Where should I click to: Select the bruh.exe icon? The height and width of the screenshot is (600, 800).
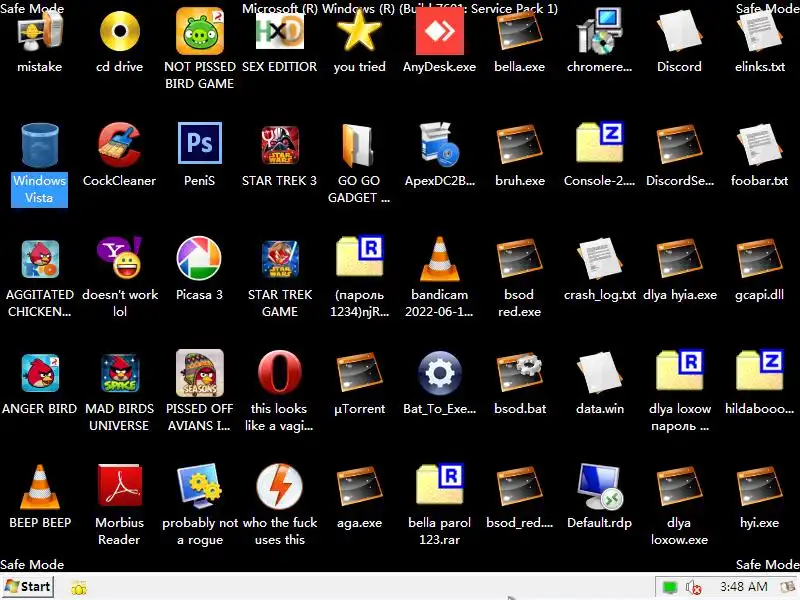point(519,145)
